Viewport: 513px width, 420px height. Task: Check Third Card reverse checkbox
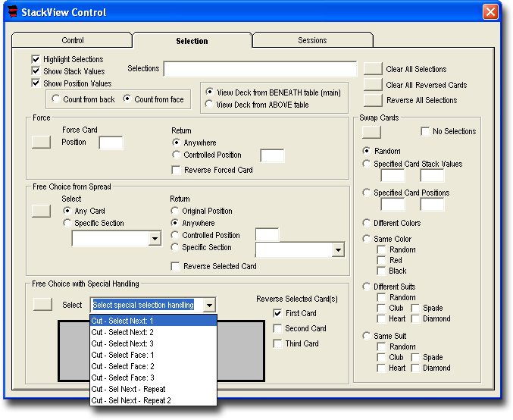click(x=277, y=343)
